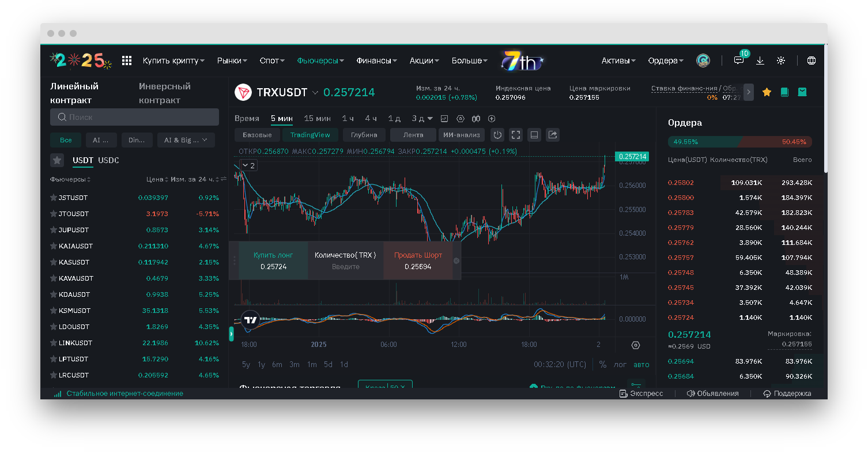Viewport: 868px width, 457px height.
Task: Favorite the KSMUSDT row star
Action: [54, 311]
